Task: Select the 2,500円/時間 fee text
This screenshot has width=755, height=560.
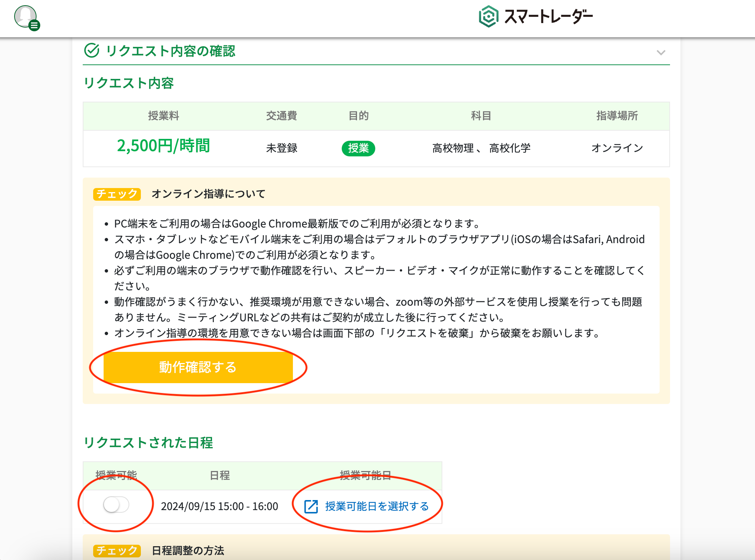Action: tap(164, 146)
